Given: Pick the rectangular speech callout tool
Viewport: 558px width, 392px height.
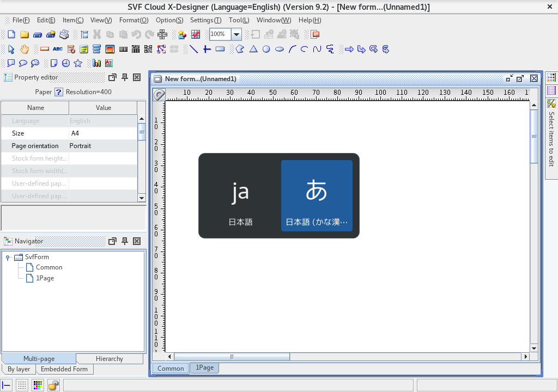Looking at the screenshot, I should 11,63.
